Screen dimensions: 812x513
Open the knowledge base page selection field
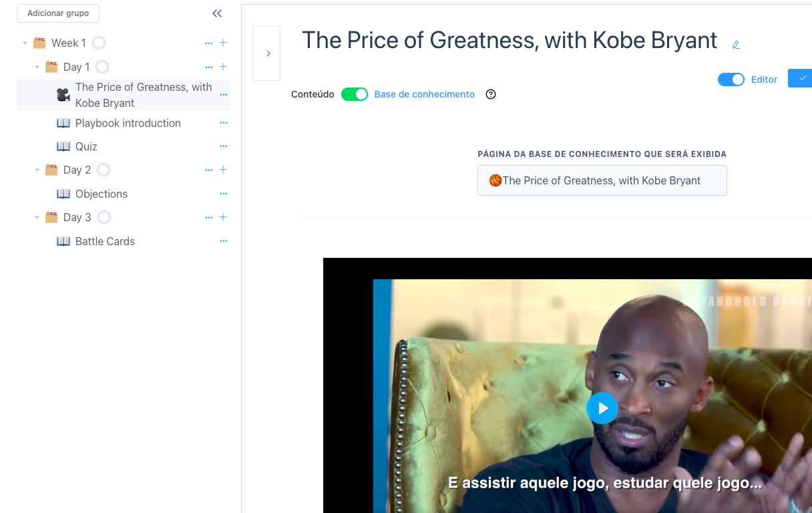tap(602, 180)
